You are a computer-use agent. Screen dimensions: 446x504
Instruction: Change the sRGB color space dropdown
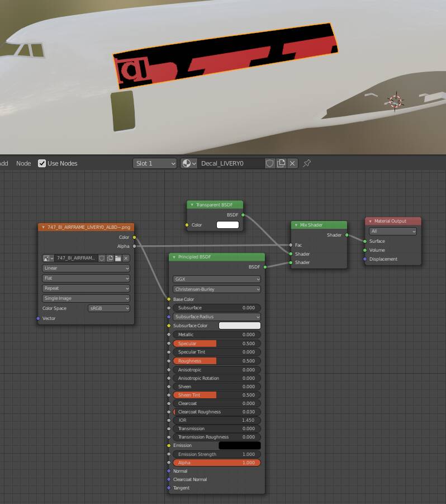109,308
